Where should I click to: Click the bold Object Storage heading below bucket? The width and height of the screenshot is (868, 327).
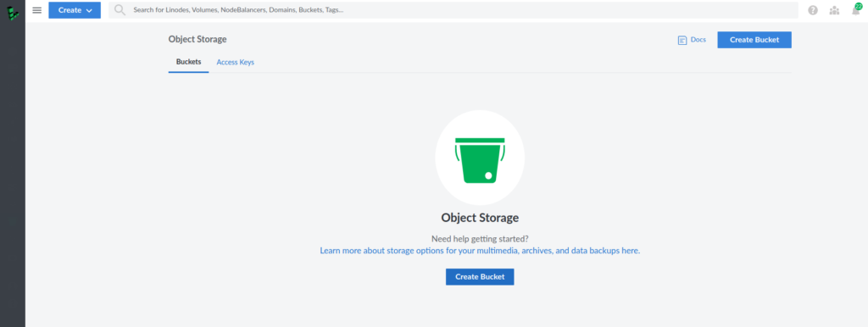480,218
